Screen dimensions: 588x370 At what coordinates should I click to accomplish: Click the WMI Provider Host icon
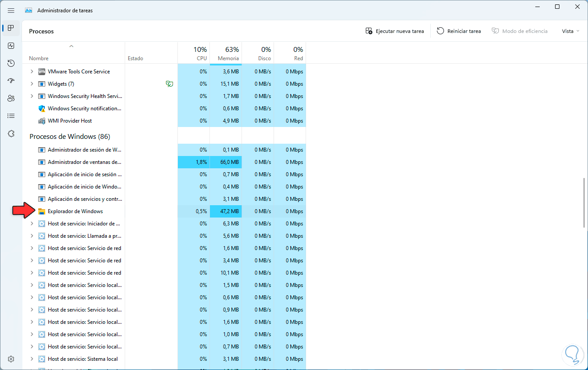(x=42, y=121)
